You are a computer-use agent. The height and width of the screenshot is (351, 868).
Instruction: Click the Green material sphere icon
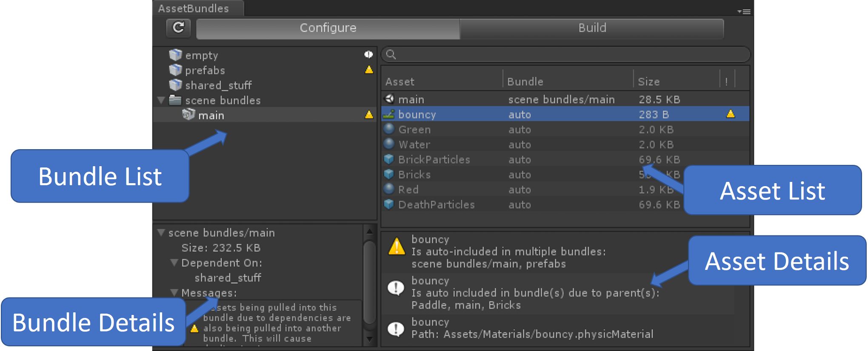(389, 129)
